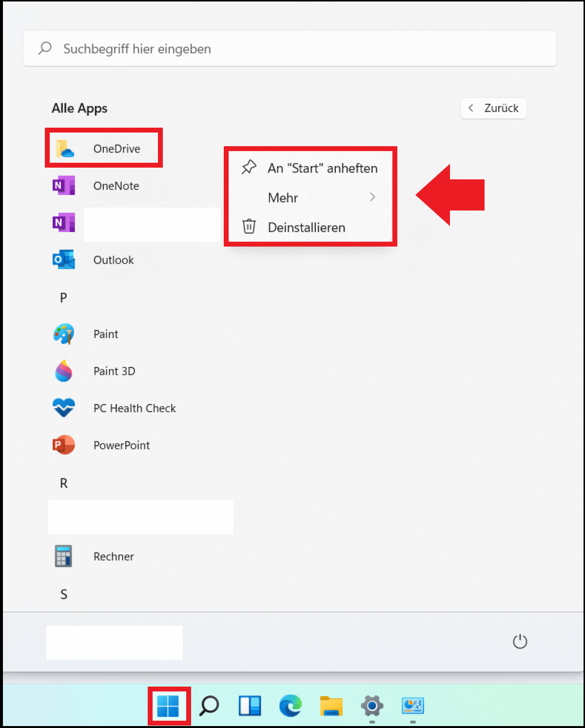Open the OneDrive app icon
Image resolution: width=585 pixels, height=728 pixels.
(x=64, y=149)
